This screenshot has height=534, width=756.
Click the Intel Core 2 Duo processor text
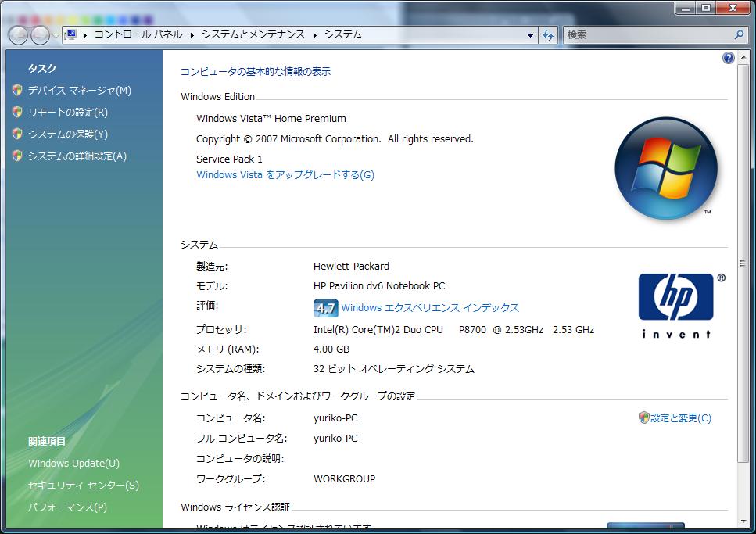453,329
